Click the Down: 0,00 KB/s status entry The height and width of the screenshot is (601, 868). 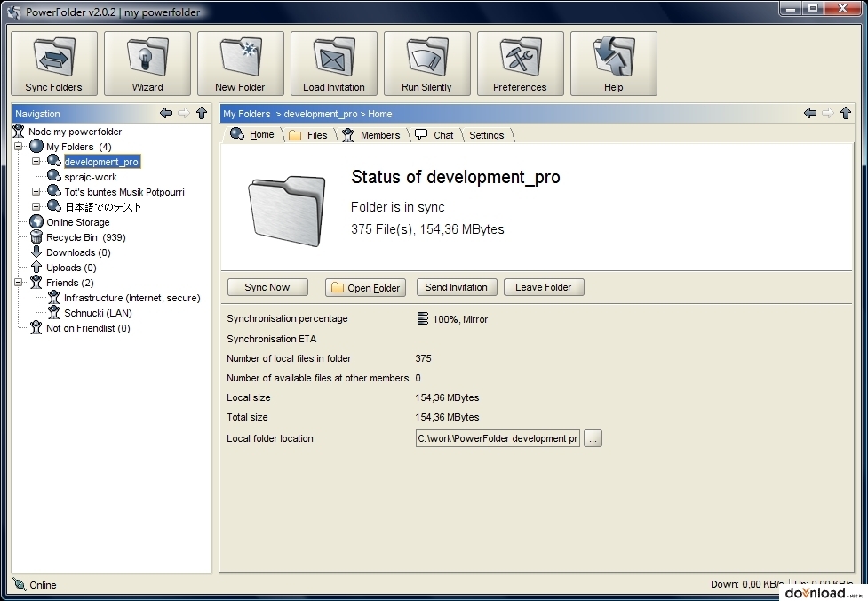pyautogui.click(x=747, y=584)
